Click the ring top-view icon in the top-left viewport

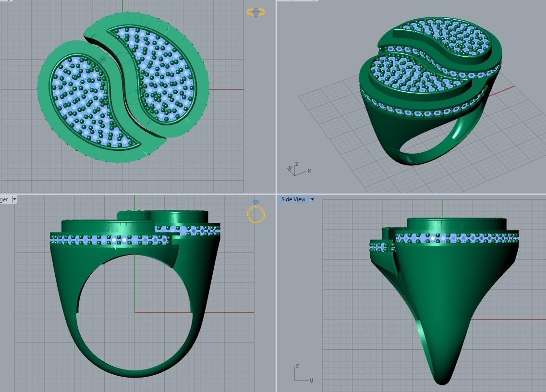tap(256, 12)
